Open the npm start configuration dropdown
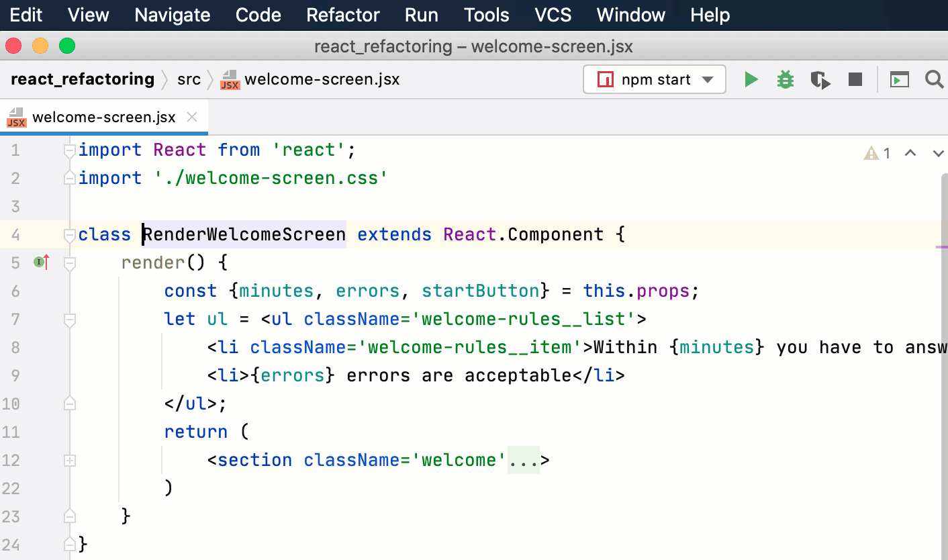The height and width of the screenshot is (560, 948). 709,79
